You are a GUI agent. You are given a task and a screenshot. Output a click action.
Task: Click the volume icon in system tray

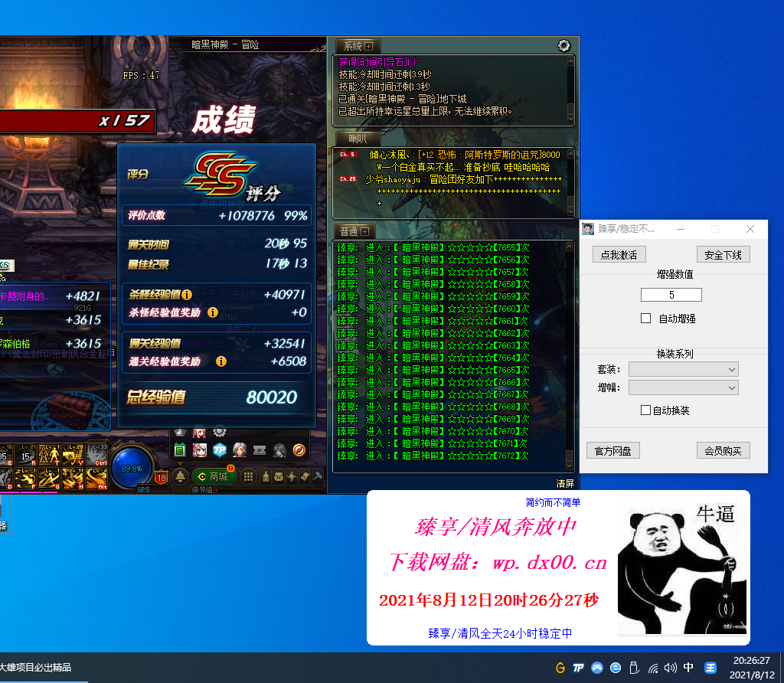670,667
